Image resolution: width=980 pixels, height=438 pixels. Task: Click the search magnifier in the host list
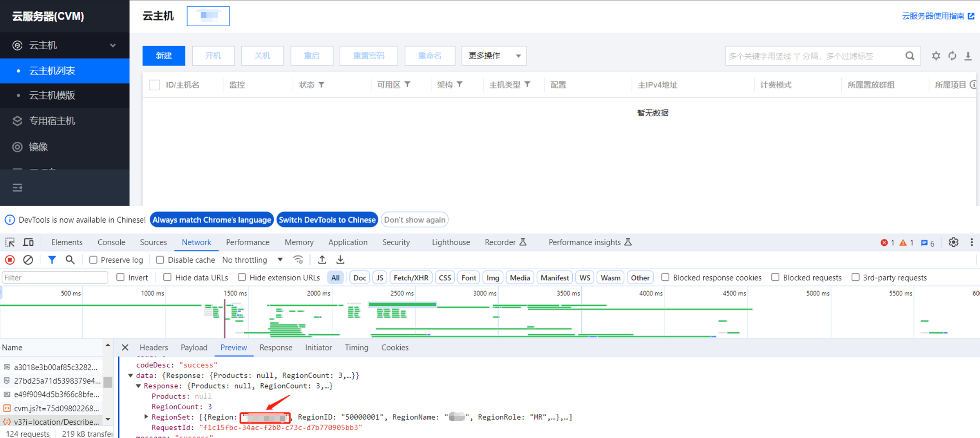(909, 56)
